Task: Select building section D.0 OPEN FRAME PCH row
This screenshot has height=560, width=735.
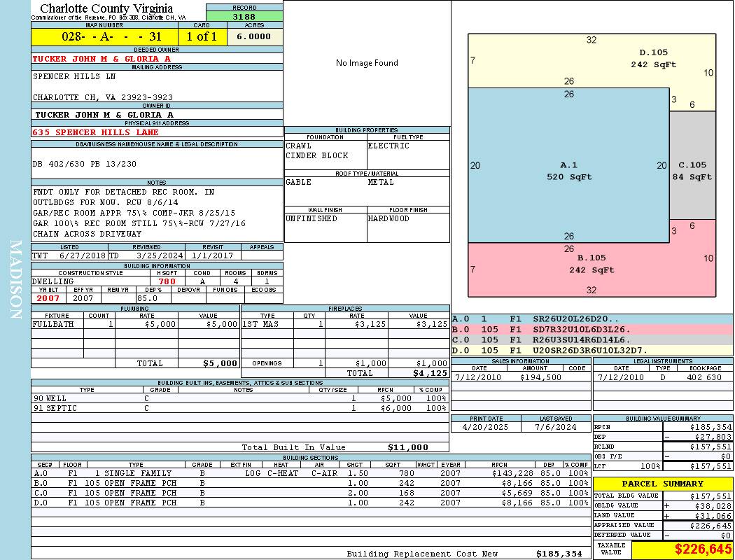Action: (x=311, y=503)
